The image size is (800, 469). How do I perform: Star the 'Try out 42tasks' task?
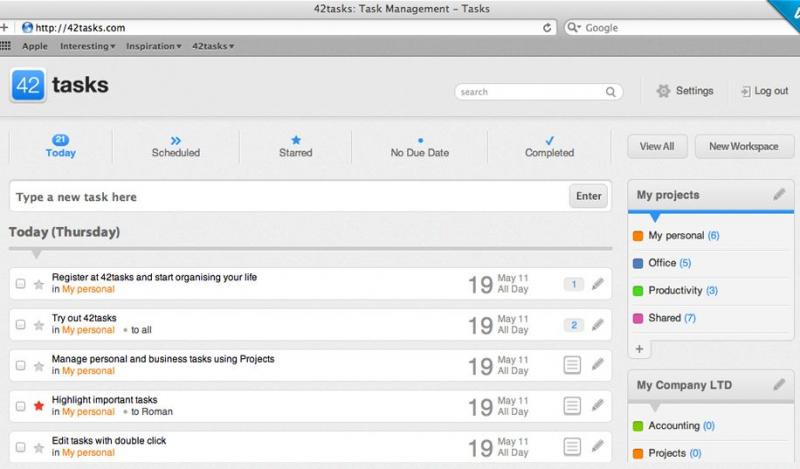pyautogui.click(x=39, y=325)
